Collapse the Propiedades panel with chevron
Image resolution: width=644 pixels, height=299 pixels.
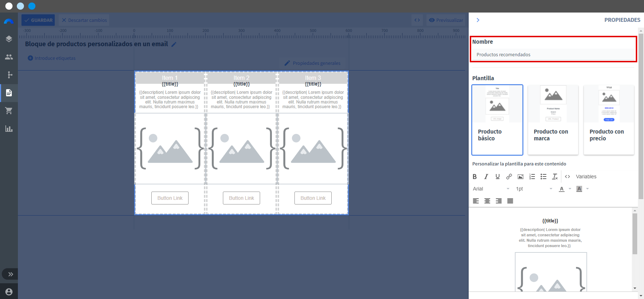478,20
